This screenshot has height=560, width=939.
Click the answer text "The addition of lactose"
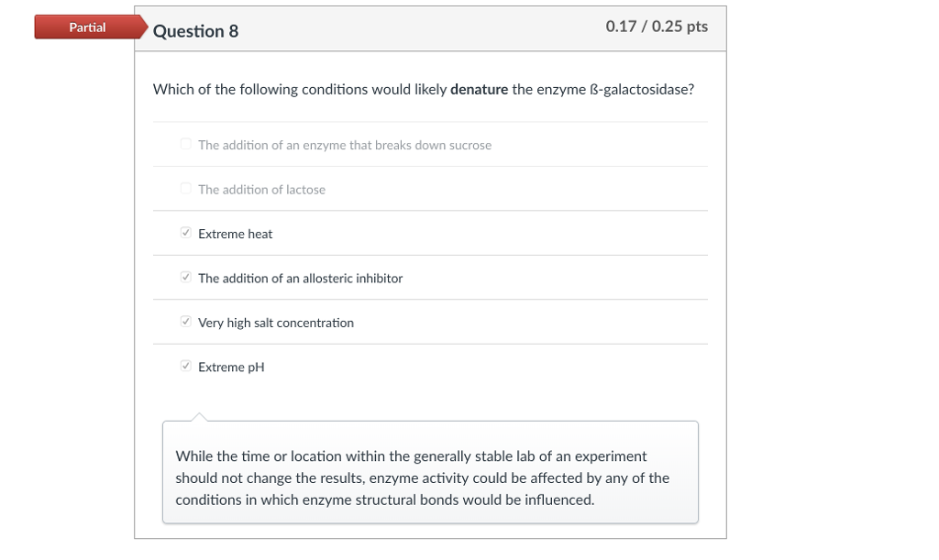coord(261,190)
